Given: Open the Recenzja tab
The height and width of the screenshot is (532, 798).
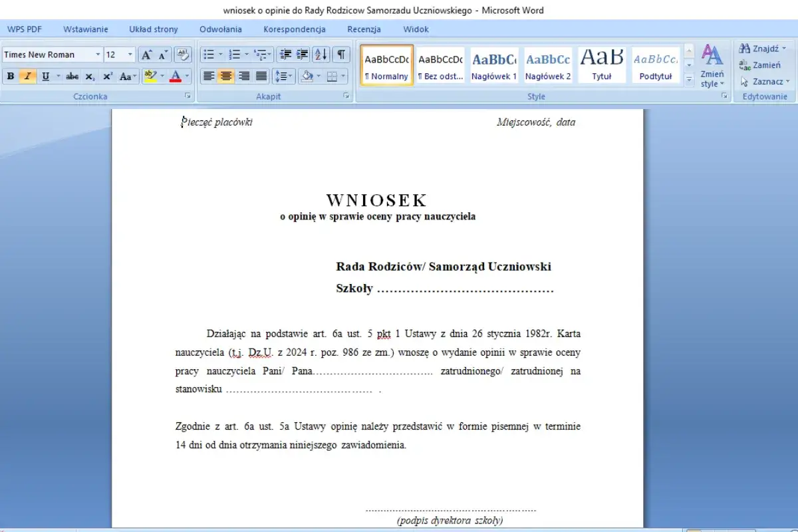Looking at the screenshot, I should pyautogui.click(x=364, y=29).
